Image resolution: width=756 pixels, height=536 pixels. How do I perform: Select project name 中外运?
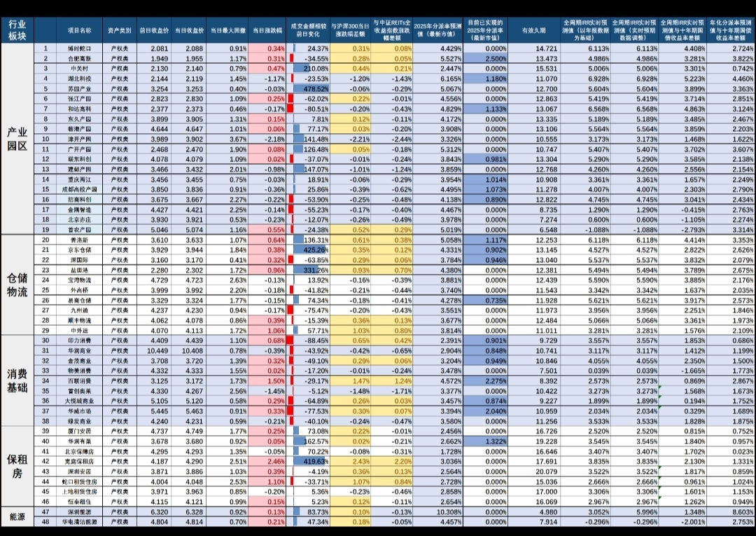(80, 331)
